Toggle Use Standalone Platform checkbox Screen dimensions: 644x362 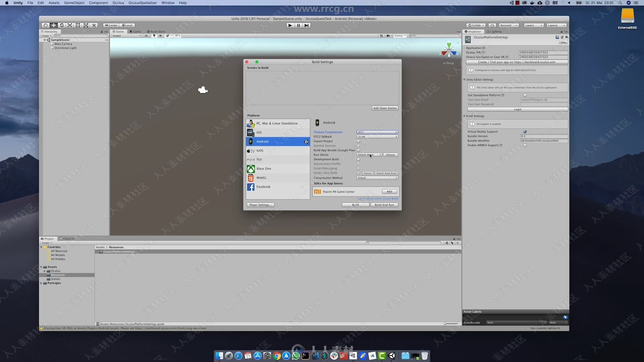pyautogui.click(x=525, y=95)
